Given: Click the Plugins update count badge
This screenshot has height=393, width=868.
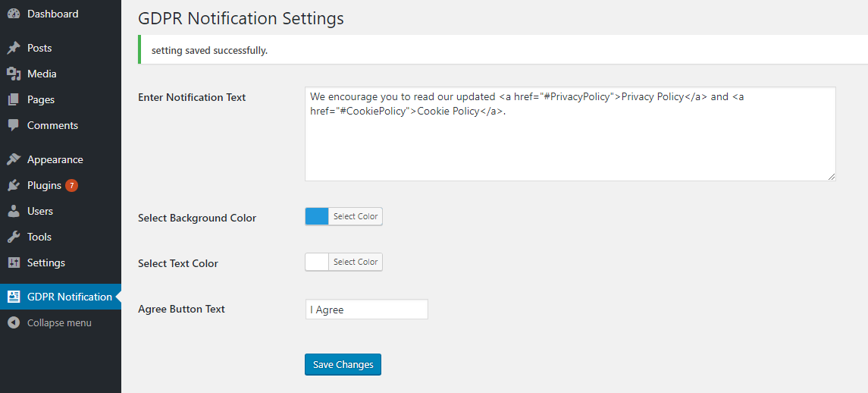Looking at the screenshot, I should coord(71,186).
